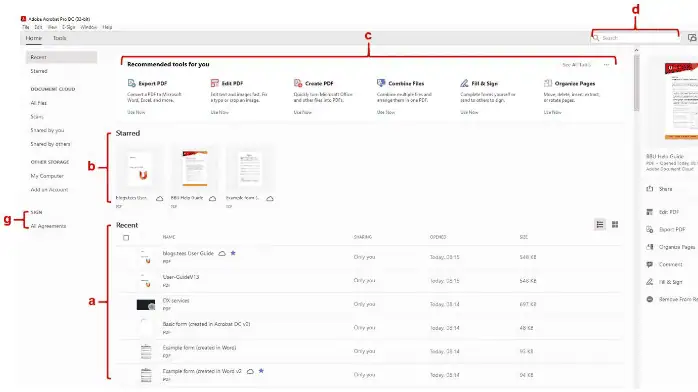
Task: Switch to the Home tab
Action: tap(34, 38)
